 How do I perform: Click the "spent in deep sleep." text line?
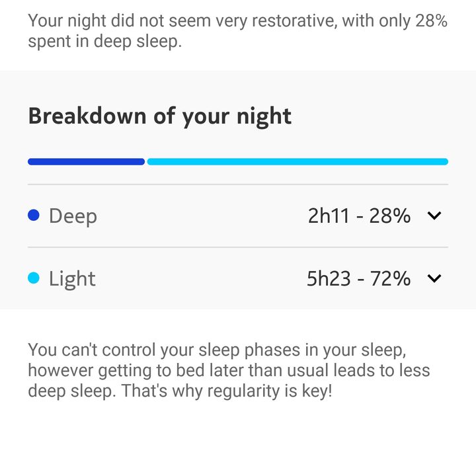(x=104, y=41)
